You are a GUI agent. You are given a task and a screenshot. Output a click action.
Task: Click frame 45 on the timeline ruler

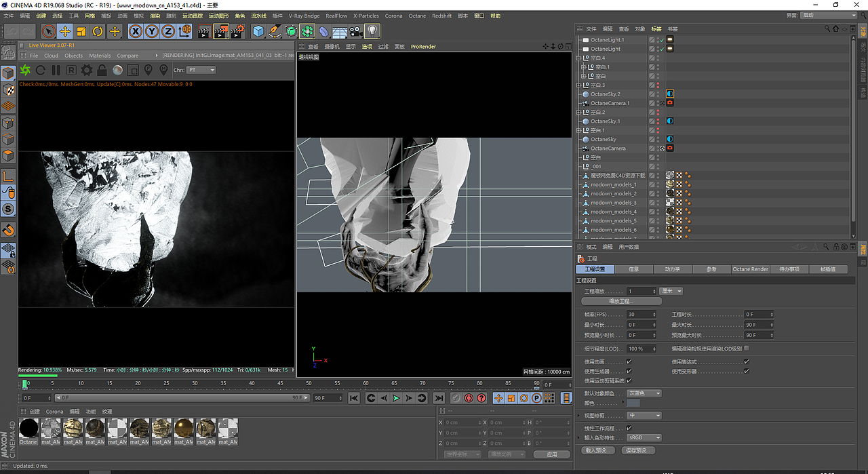click(279, 384)
